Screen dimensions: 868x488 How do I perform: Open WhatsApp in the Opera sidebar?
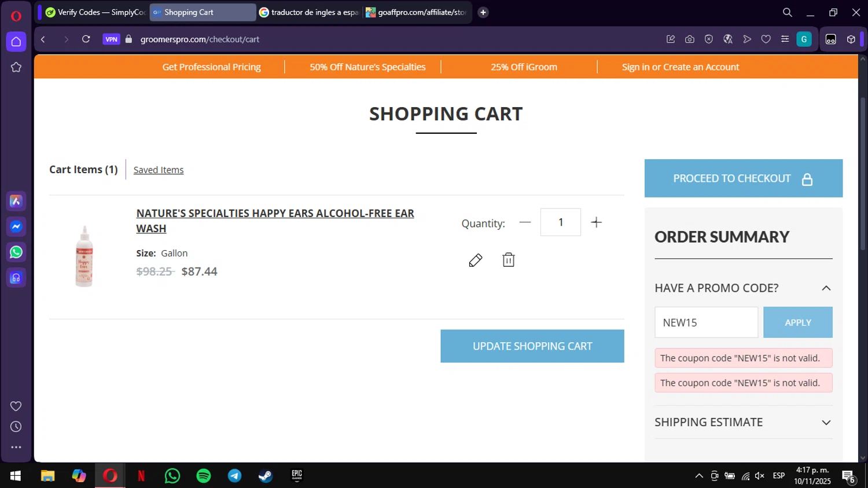pos(16,252)
